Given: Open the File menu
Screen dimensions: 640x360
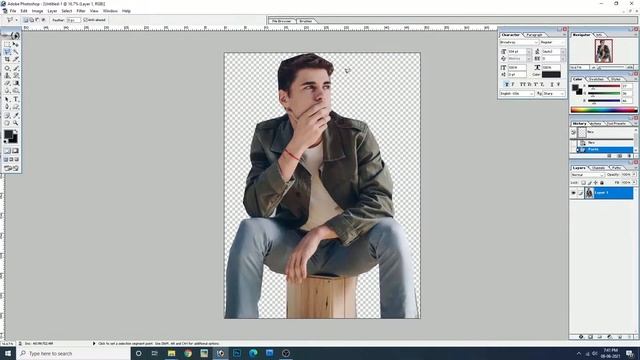Looking at the screenshot, I should pos(13,11).
